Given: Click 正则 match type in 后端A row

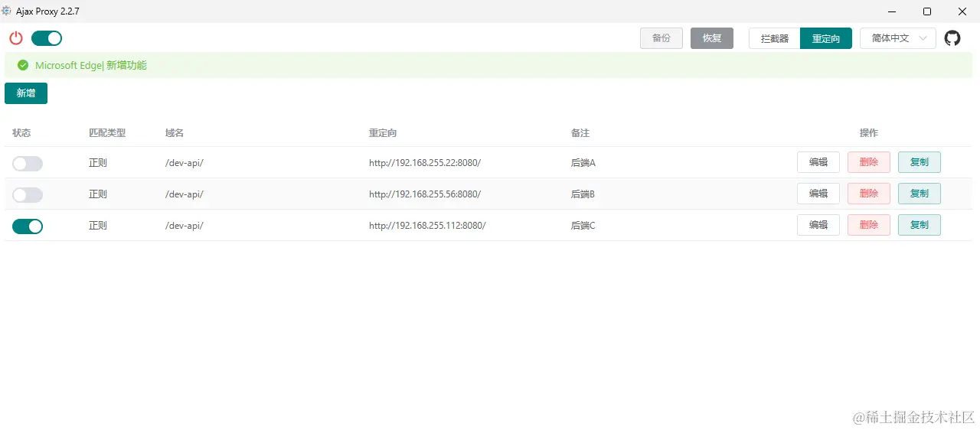Looking at the screenshot, I should [98, 163].
